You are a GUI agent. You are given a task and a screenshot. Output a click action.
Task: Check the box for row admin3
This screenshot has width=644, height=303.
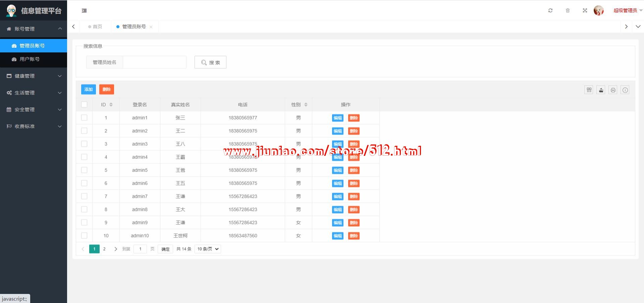click(84, 144)
